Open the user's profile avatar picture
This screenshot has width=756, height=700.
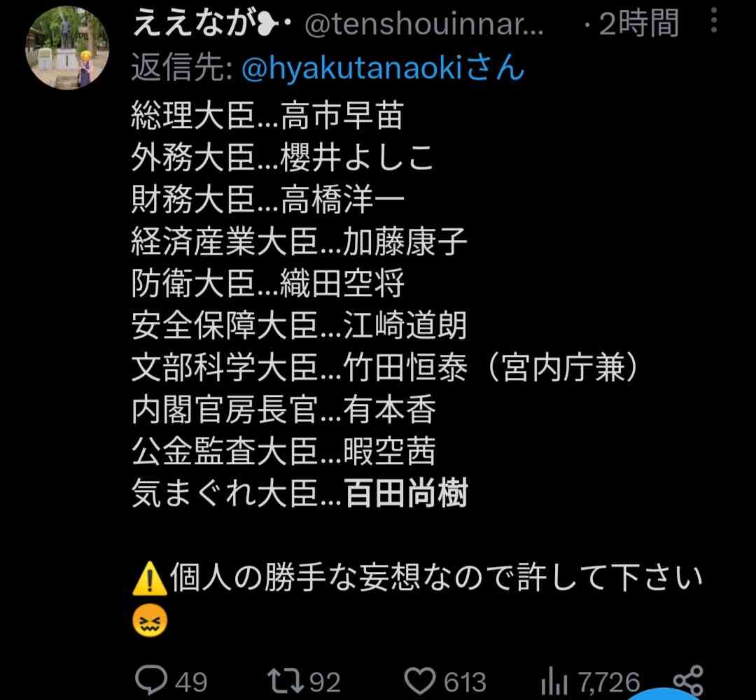[67, 48]
